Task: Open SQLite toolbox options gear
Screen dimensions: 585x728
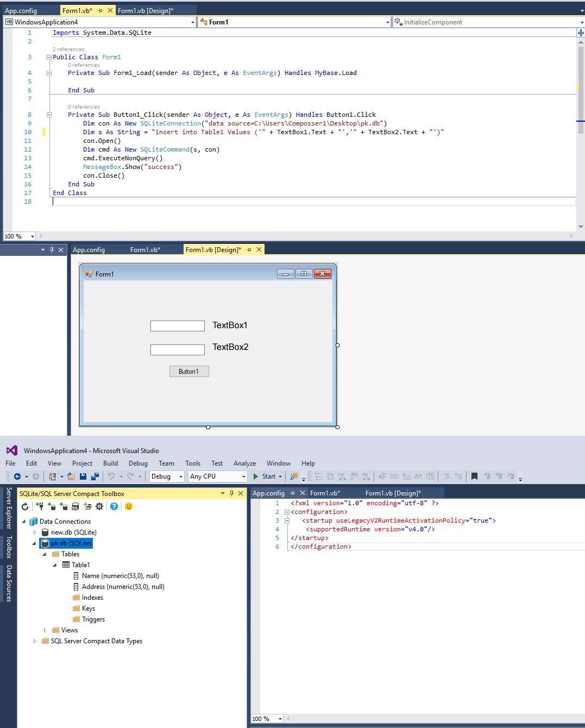Action: tap(99, 506)
